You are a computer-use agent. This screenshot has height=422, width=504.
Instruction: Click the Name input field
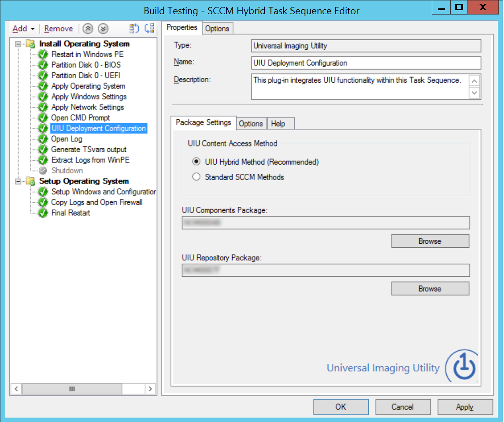pyautogui.click(x=366, y=63)
